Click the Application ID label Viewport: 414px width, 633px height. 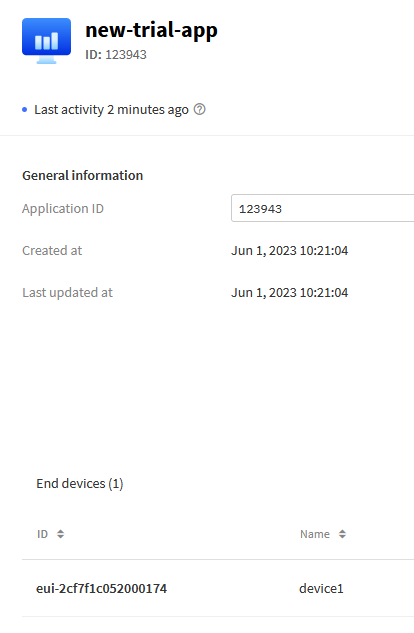pyautogui.click(x=63, y=208)
